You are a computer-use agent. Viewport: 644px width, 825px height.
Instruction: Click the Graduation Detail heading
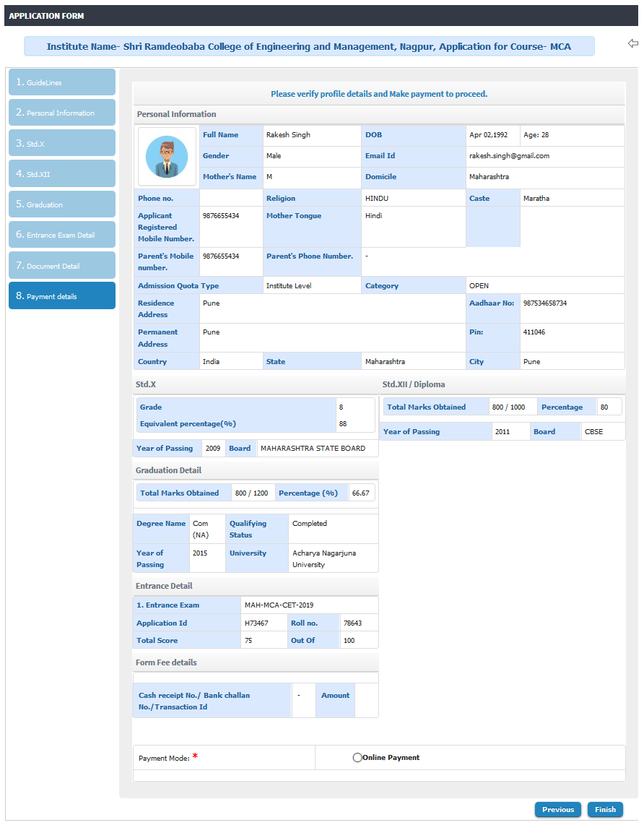click(x=168, y=470)
